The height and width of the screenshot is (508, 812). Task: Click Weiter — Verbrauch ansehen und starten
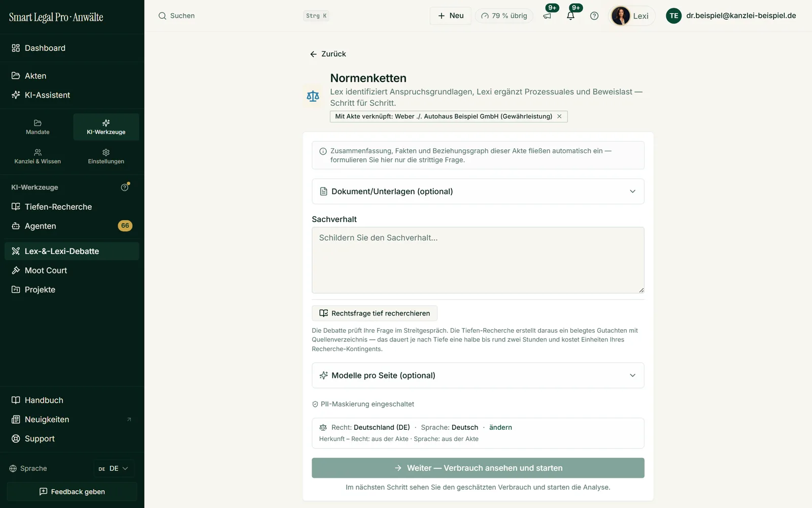(x=478, y=468)
